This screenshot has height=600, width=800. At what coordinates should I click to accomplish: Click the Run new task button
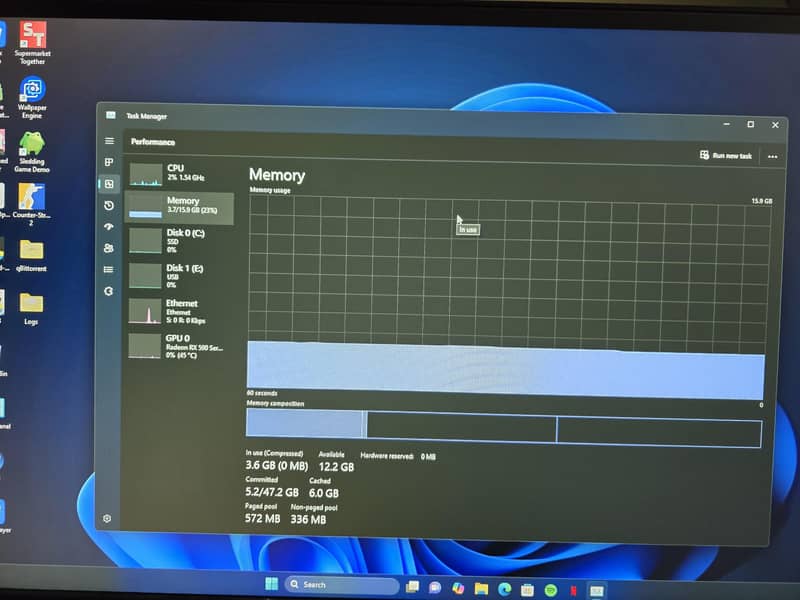tap(726, 155)
